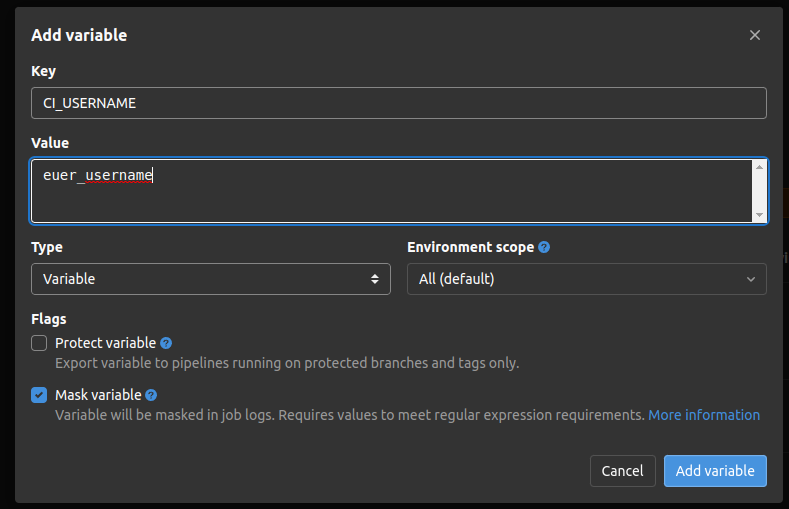789x509 pixels.
Task: Open Protect variable help icon
Action: pos(166,343)
